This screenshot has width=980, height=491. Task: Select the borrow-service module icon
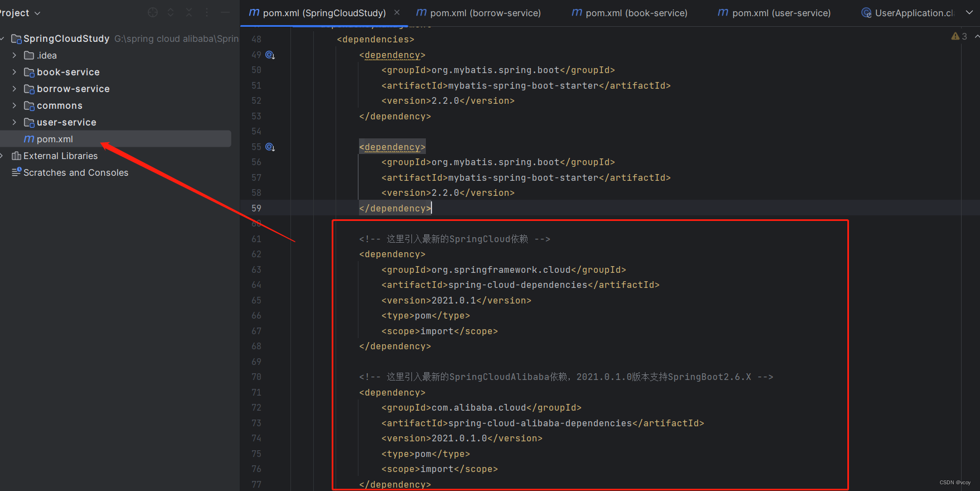tap(29, 89)
